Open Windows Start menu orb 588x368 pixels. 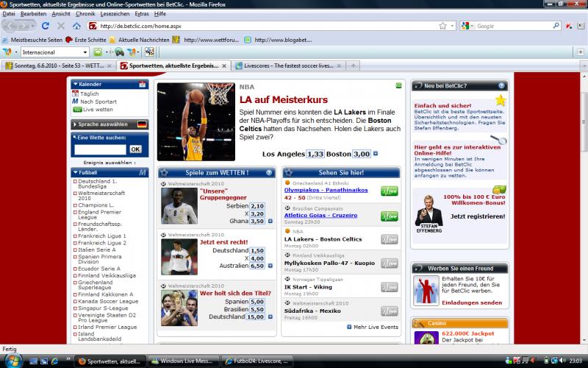click(x=13, y=361)
